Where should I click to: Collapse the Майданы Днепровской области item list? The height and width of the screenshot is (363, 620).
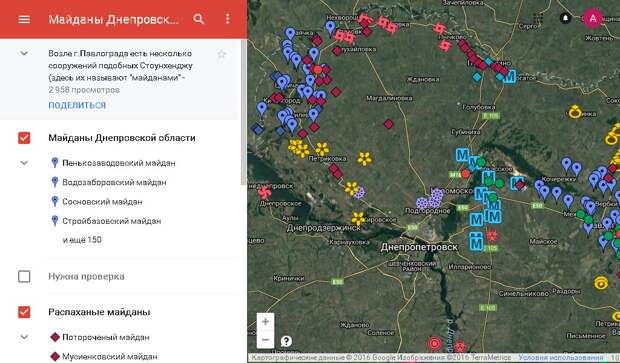[24, 163]
